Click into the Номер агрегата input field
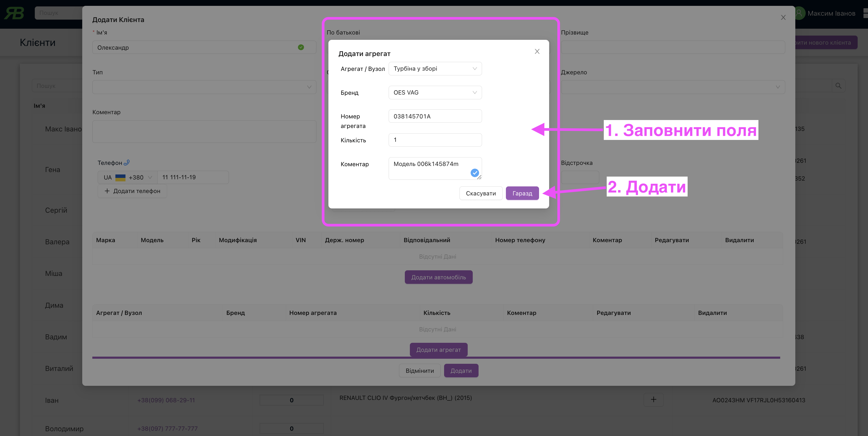This screenshot has width=868, height=436. [x=435, y=116]
